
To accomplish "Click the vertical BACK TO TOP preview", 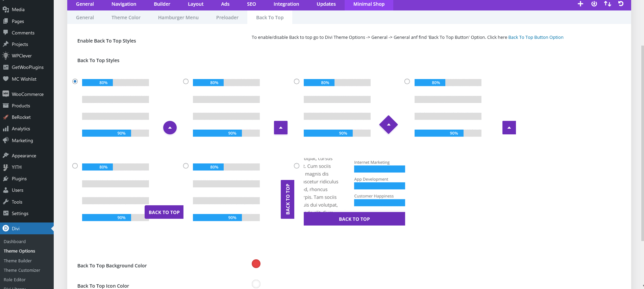I will point(288,199).
